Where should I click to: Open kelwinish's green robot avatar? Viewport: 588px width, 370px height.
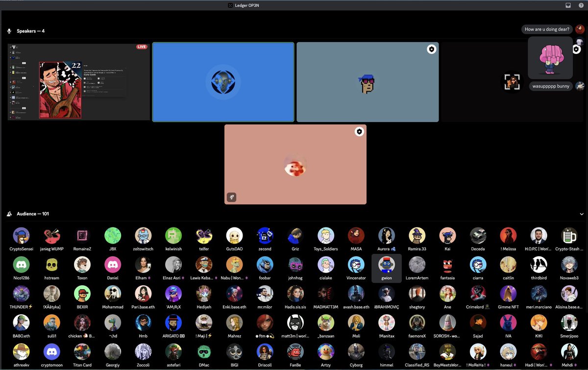click(x=173, y=236)
